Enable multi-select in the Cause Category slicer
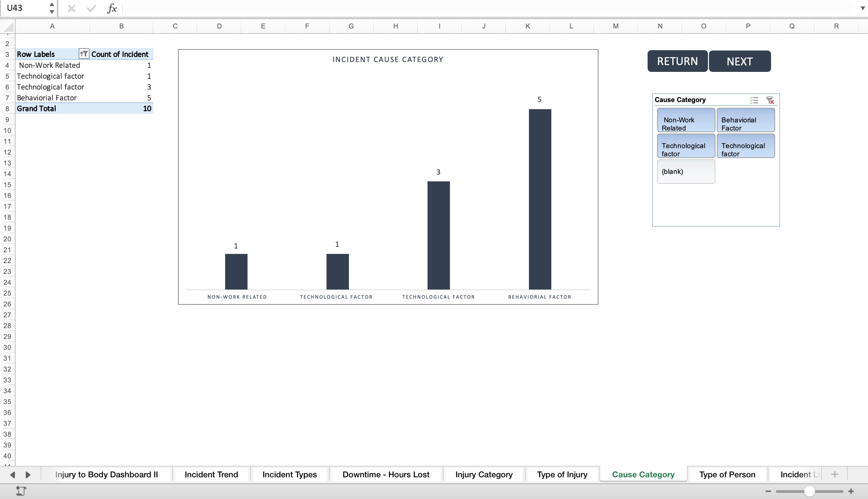Viewport: 868px width, 499px height. pyautogui.click(x=754, y=100)
